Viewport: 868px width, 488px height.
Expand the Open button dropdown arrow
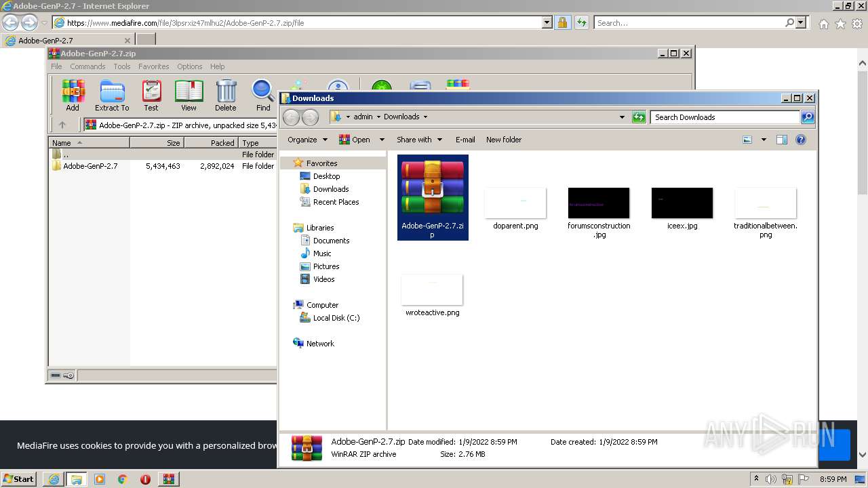(382, 140)
